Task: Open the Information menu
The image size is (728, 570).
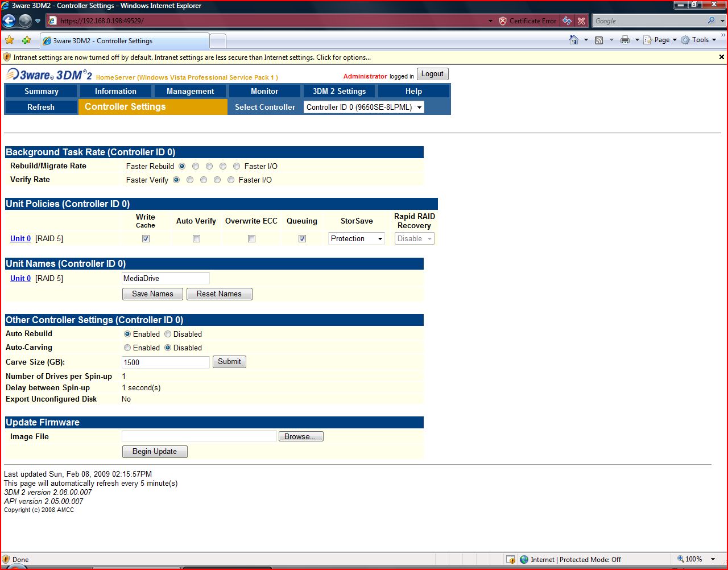Action: [115, 91]
